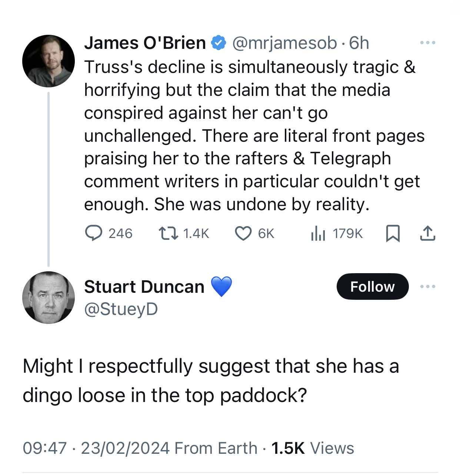Open Stuart Duncan's profile picture

49,298
